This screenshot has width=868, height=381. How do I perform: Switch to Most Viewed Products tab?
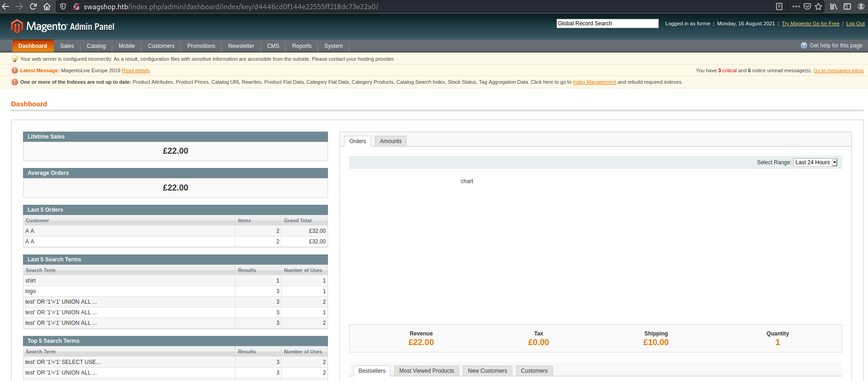click(x=426, y=371)
